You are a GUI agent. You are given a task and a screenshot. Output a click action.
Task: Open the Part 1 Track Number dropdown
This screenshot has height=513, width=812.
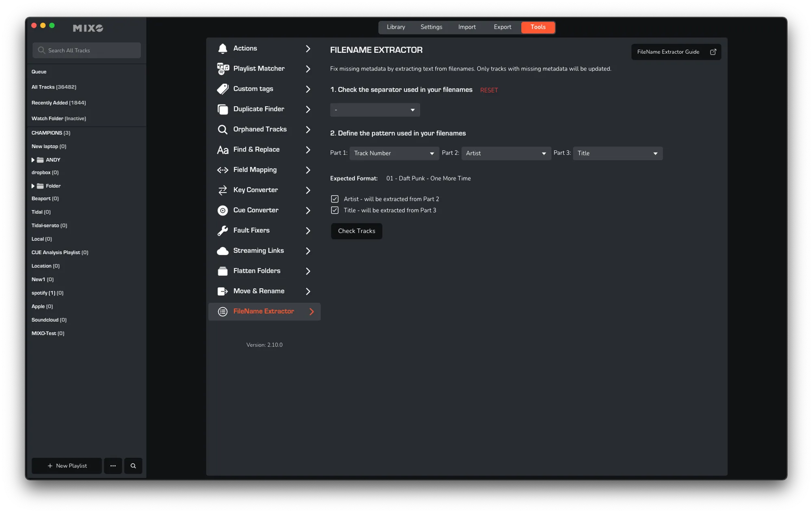point(394,153)
